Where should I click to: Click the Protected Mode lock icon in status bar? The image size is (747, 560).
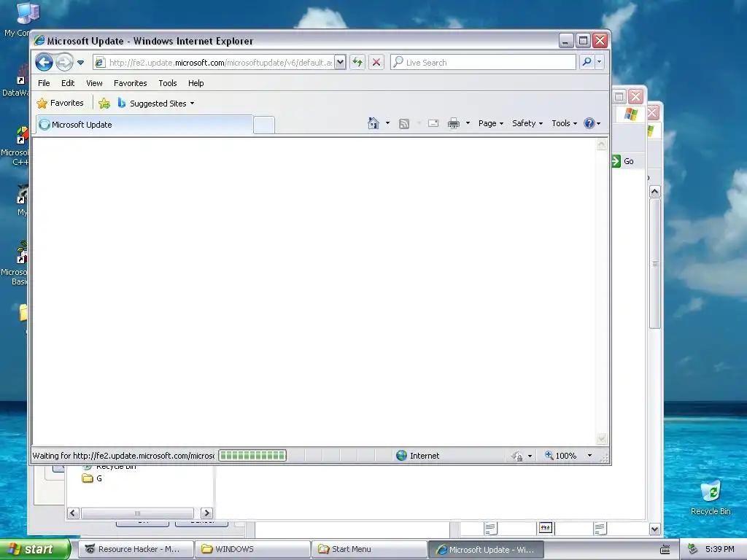tap(517, 456)
